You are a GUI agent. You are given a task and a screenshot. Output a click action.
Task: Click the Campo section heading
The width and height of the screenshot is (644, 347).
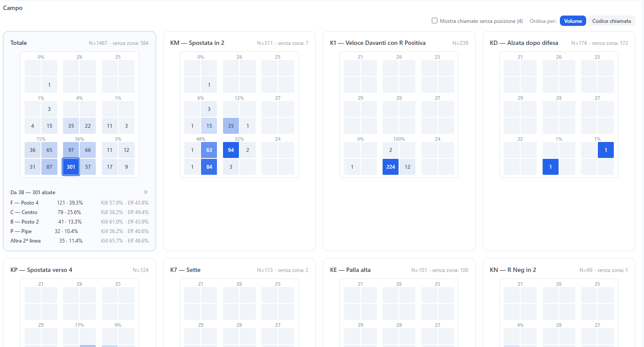[13, 8]
